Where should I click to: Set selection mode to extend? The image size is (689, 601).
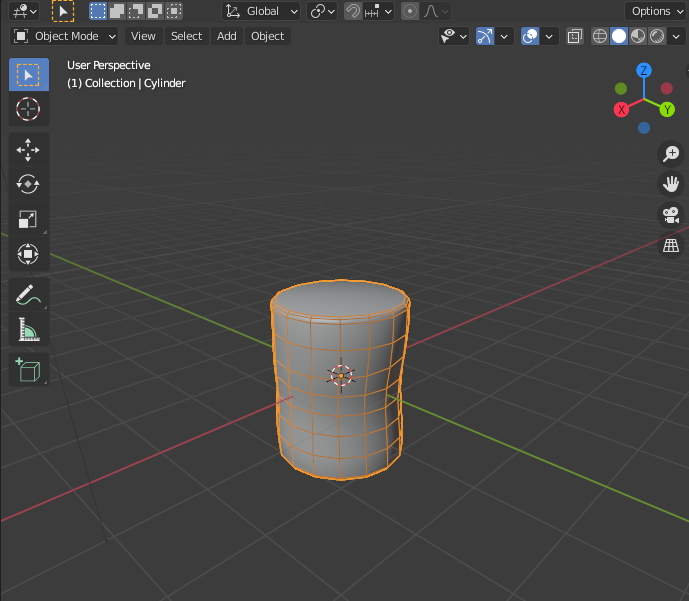point(116,11)
